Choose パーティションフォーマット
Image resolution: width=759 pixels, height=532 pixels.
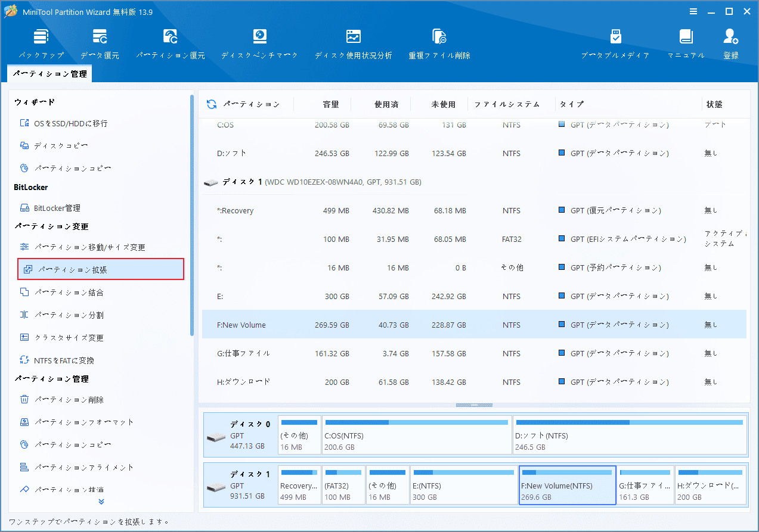click(x=76, y=422)
